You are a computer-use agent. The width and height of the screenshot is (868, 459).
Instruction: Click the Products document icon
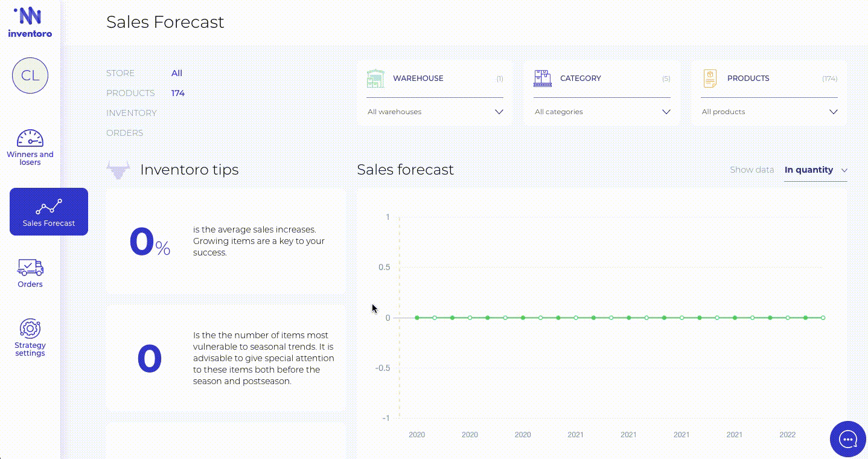pos(710,79)
